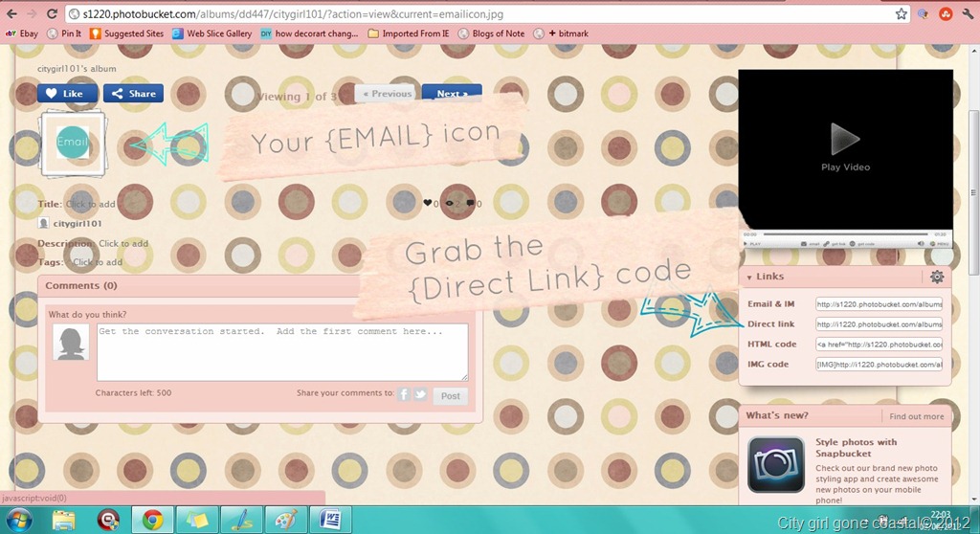Click the commenter avatar placeholder
The height and width of the screenshot is (534, 980).
tap(71, 342)
